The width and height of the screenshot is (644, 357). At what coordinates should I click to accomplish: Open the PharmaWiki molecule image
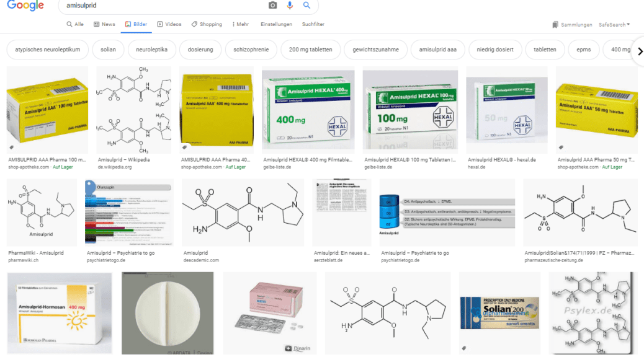click(x=42, y=213)
